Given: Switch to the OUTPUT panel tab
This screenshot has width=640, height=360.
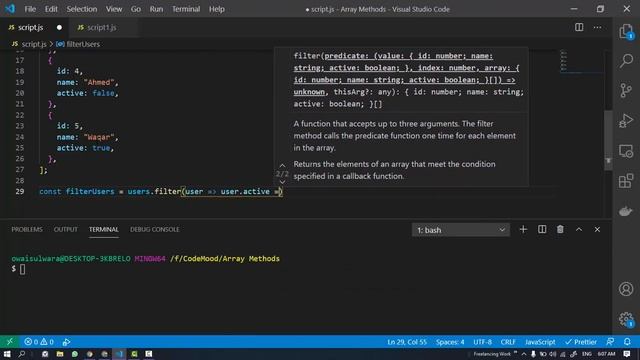Looking at the screenshot, I should (x=66, y=229).
